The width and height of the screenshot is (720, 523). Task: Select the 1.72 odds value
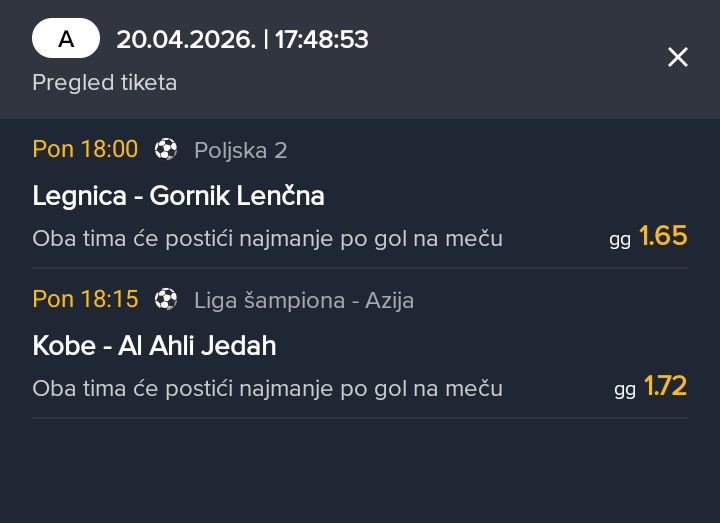click(665, 386)
